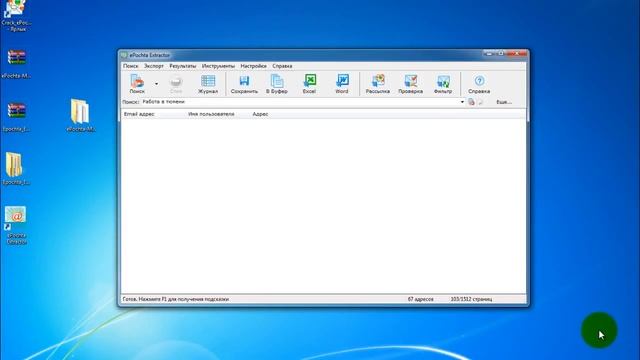Open the Поиск menu

tap(131, 66)
